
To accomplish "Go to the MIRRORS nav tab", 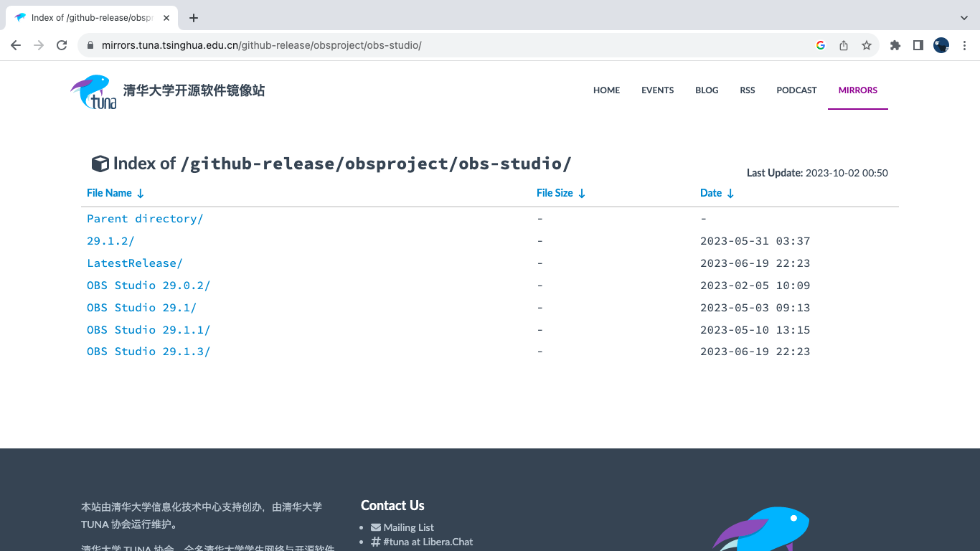I will coord(857,90).
